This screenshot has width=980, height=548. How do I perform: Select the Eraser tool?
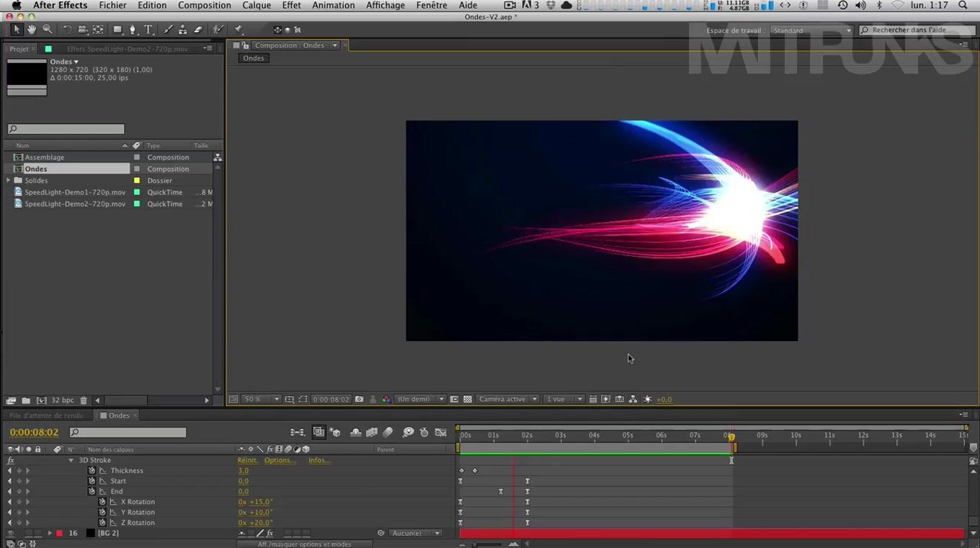click(x=198, y=30)
